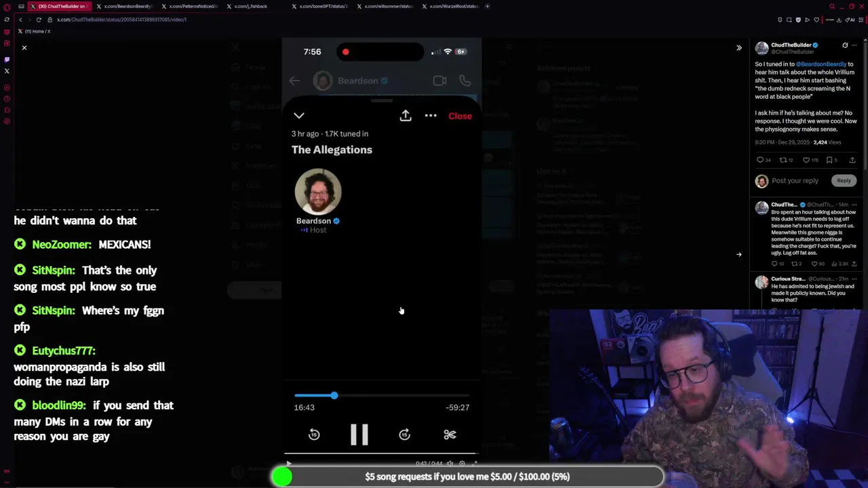This screenshot has width=868, height=488.
Task: Open the Curious Stra... reply author name
Action: tap(788, 279)
